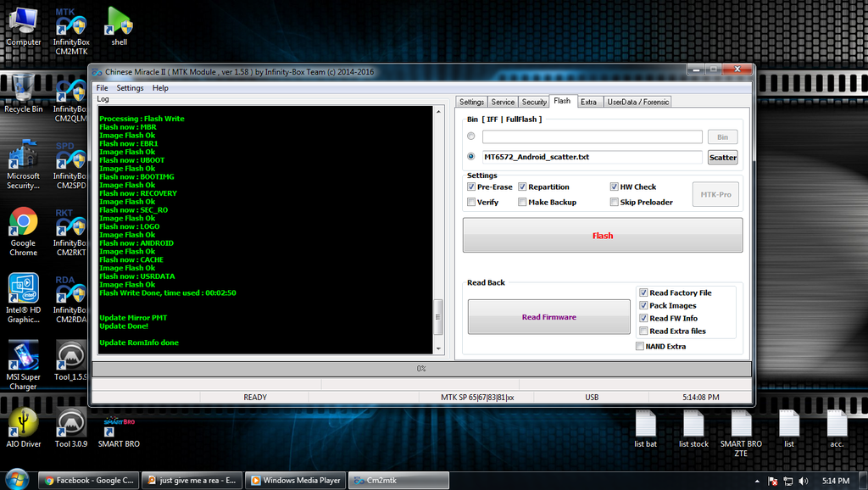Viewport: 868px width, 490px height.
Task: Open the Computer desktop icon
Action: pos(23,26)
